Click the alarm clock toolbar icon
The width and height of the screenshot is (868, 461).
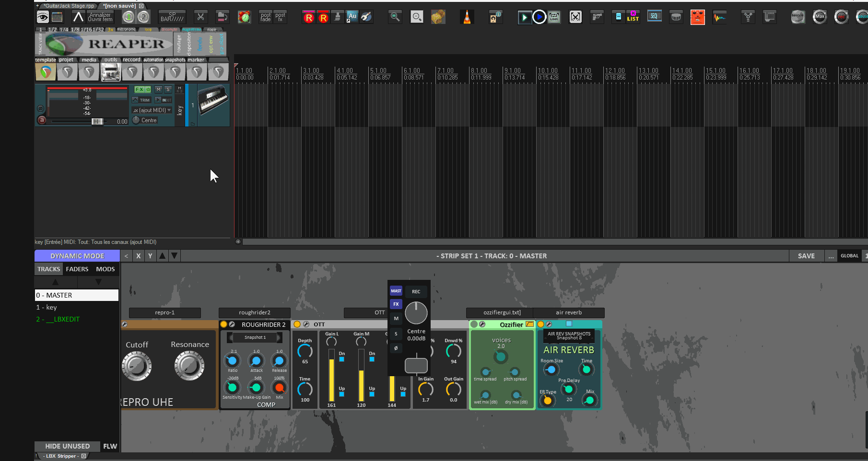[x=245, y=17]
